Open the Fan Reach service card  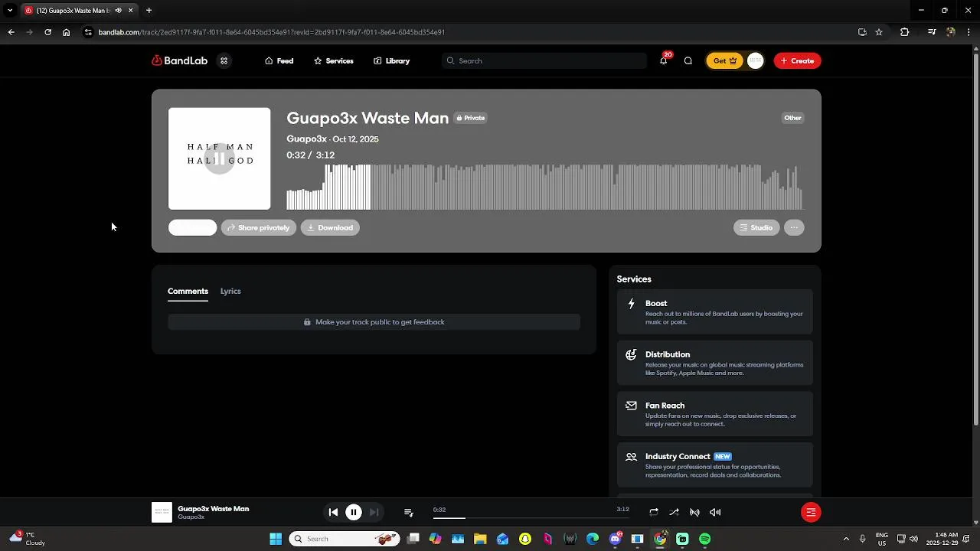(x=715, y=415)
